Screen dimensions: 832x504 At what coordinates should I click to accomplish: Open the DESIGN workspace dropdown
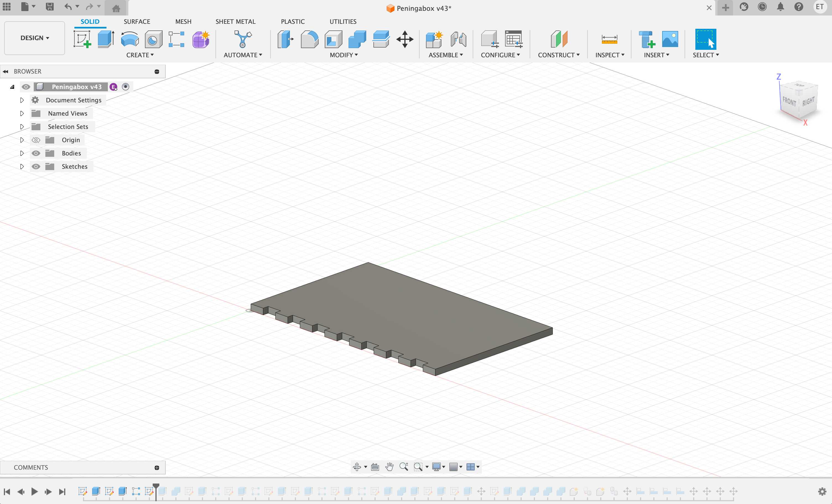[35, 38]
